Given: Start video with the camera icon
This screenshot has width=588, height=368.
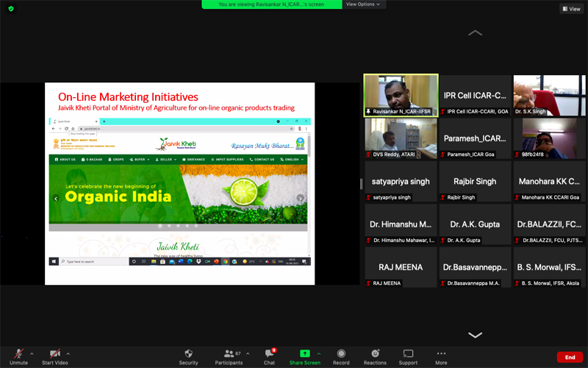Looking at the screenshot, I should (54, 353).
